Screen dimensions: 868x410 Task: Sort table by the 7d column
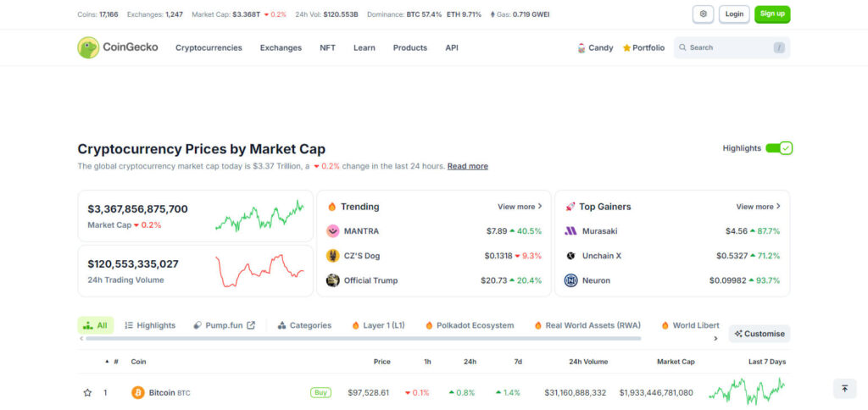click(518, 362)
